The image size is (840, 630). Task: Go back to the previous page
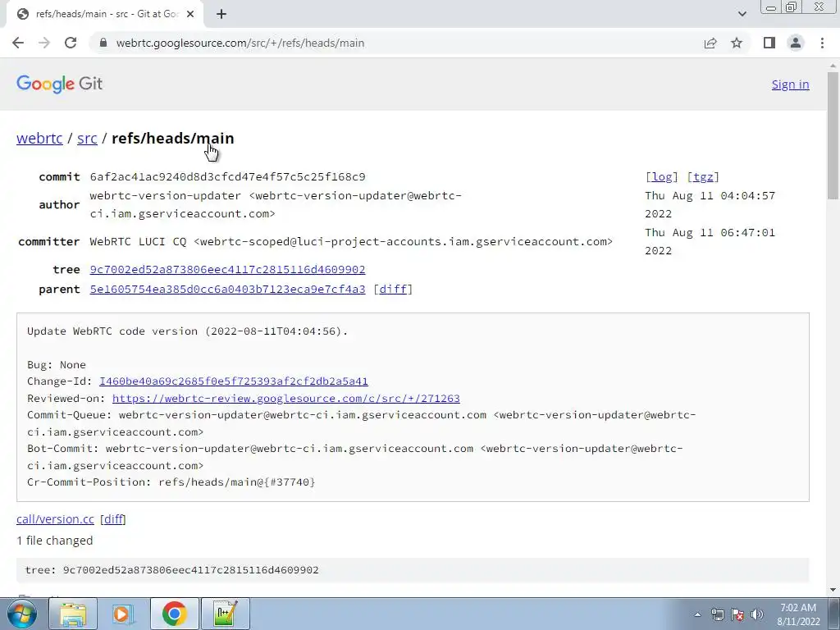click(18, 43)
